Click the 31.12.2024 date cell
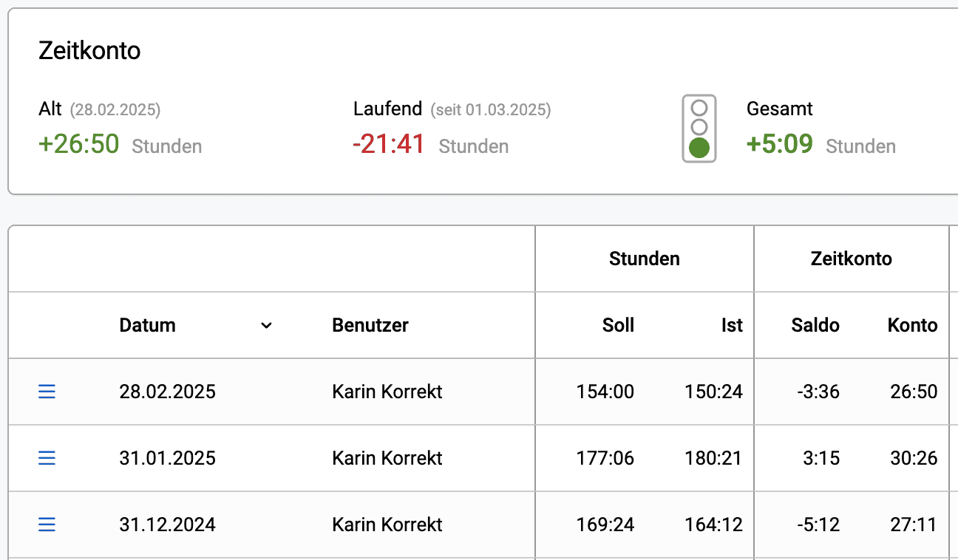 [x=167, y=525]
